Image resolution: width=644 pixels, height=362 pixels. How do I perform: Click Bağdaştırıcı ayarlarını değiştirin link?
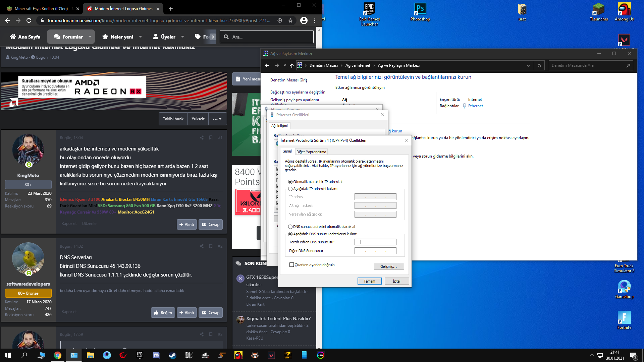298,92
